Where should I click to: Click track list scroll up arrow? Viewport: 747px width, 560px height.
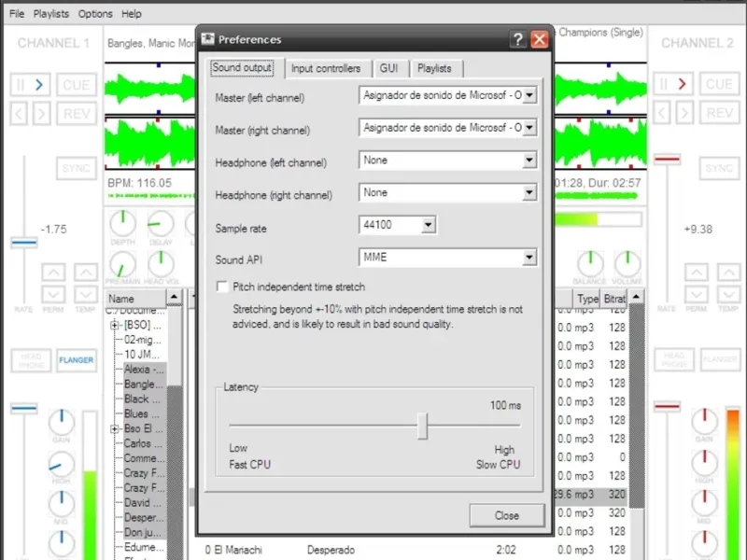tap(637, 297)
